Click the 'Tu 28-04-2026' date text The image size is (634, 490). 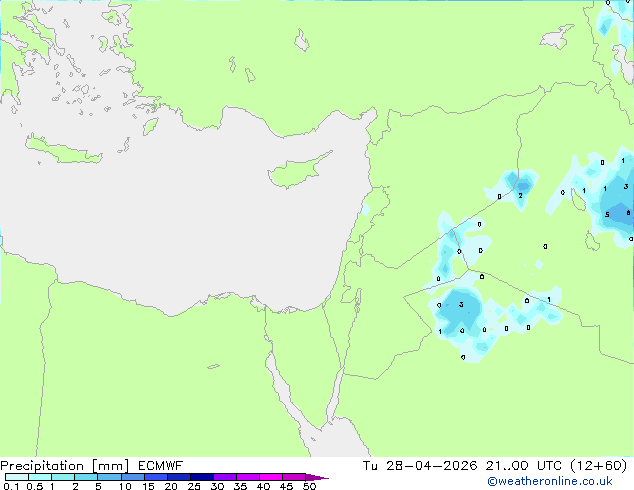pyautogui.click(x=420, y=466)
